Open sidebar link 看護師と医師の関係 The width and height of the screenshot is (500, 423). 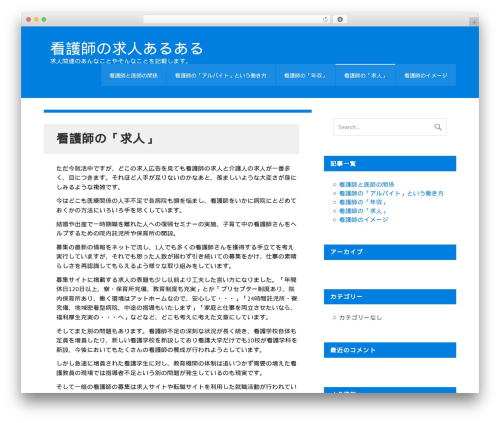(367, 184)
